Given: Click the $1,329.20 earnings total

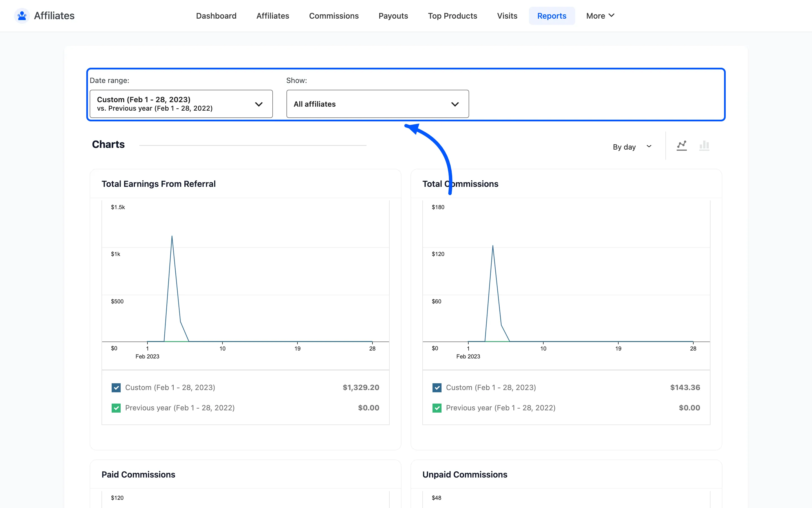Looking at the screenshot, I should click(x=361, y=387).
